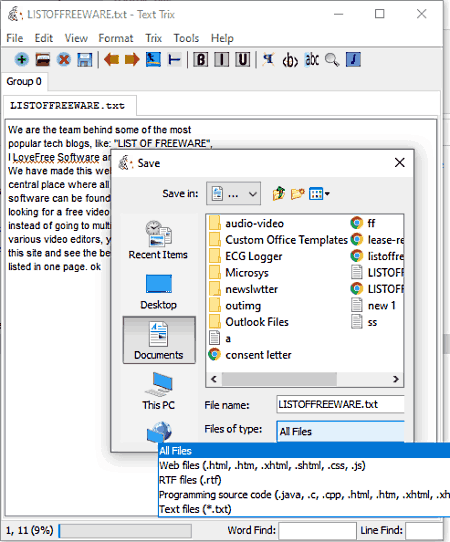
Task: Create new folder in Save dialog
Action: (x=297, y=194)
